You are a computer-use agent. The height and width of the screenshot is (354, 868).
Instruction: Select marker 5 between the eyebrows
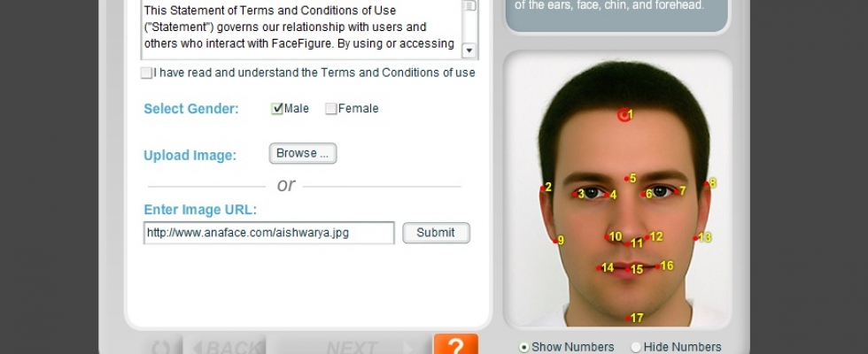coord(627,179)
